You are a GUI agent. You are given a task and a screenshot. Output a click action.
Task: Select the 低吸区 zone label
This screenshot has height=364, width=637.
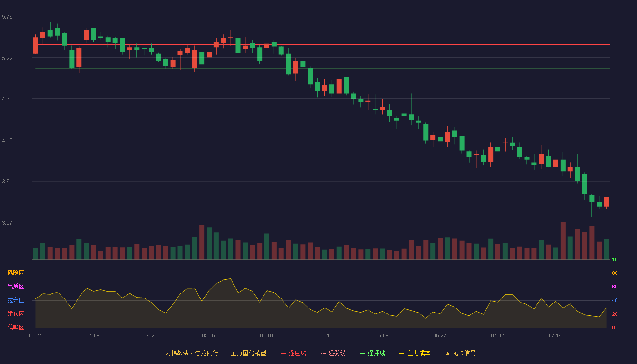(x=15, y=327)
